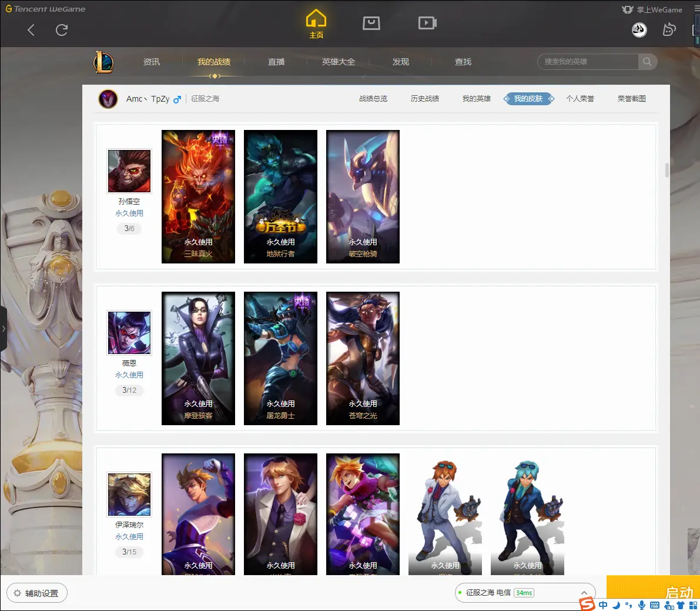Open the IME toolbox grid icon

pyautogui.click(x=694, y=605)
